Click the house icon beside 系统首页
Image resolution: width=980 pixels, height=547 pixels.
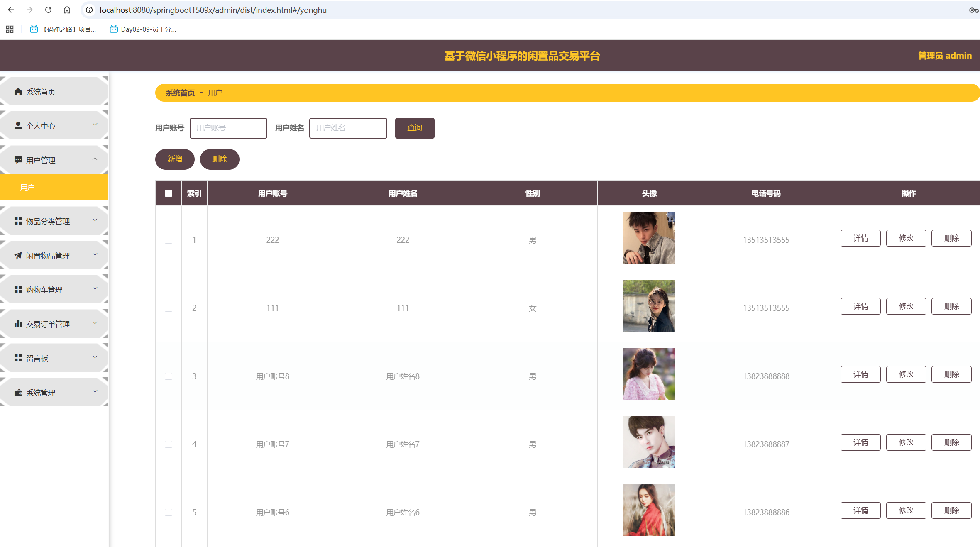pyautogui.click(x=18, y=92)
